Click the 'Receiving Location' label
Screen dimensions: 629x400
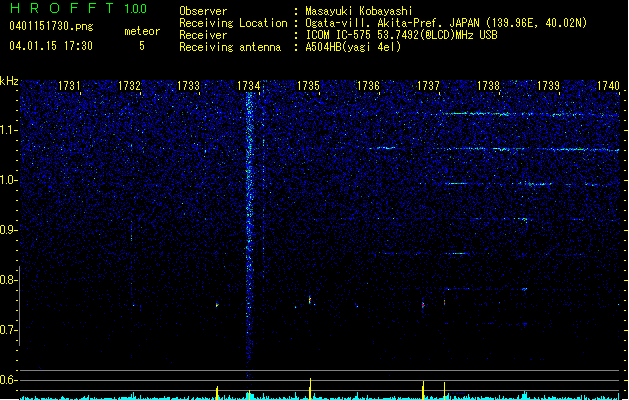233,23
